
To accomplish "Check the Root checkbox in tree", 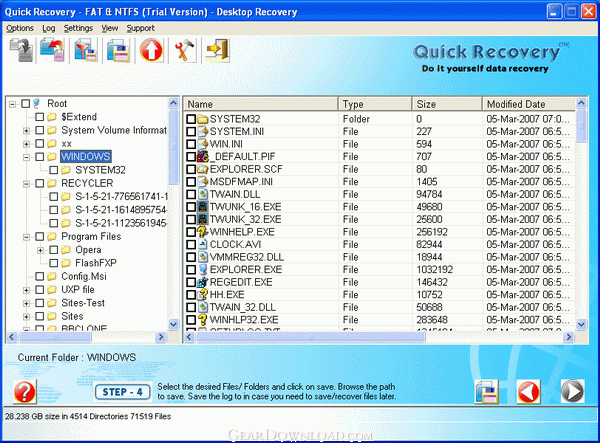I will click(26, 104).
